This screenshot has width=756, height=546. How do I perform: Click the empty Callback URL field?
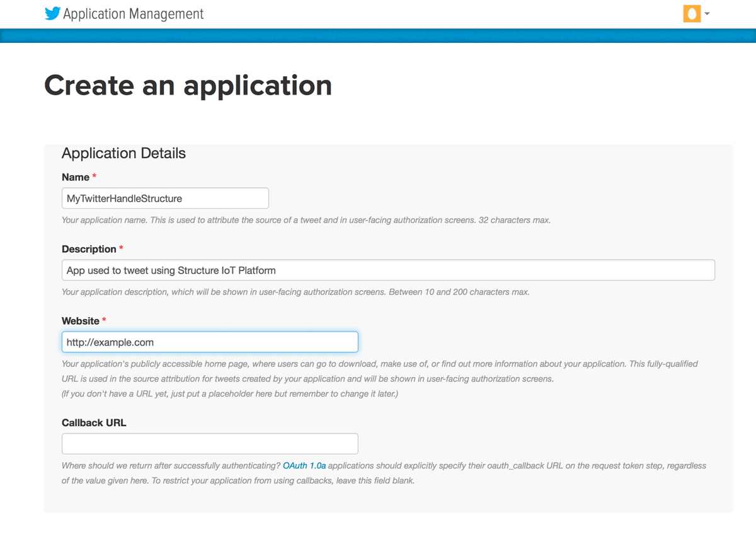click(x=210, y=444)
